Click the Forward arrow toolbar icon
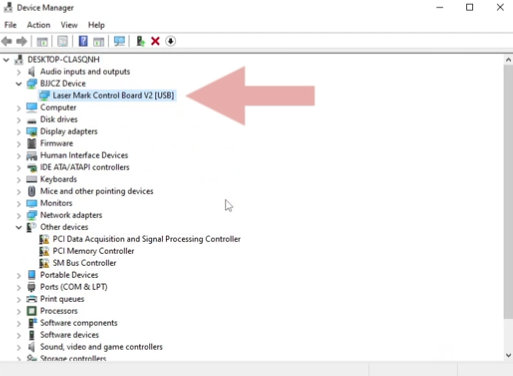This screenshot has width=513, height=376. [21, 41]
